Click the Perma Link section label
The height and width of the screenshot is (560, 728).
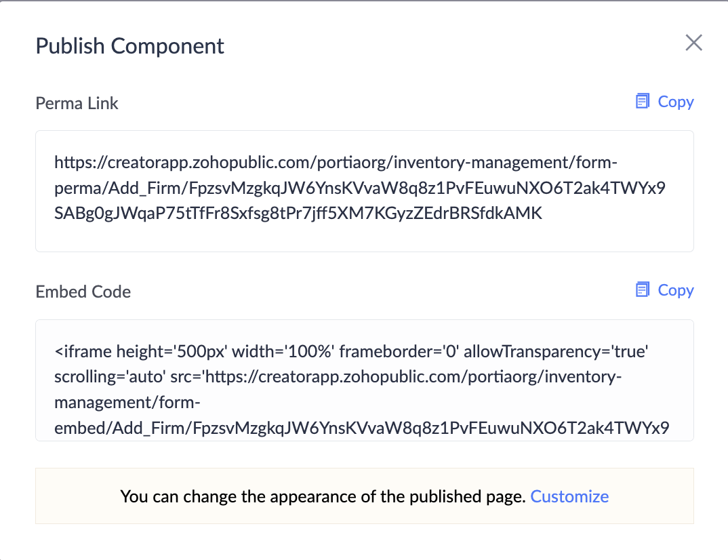(x=77, y=103)
